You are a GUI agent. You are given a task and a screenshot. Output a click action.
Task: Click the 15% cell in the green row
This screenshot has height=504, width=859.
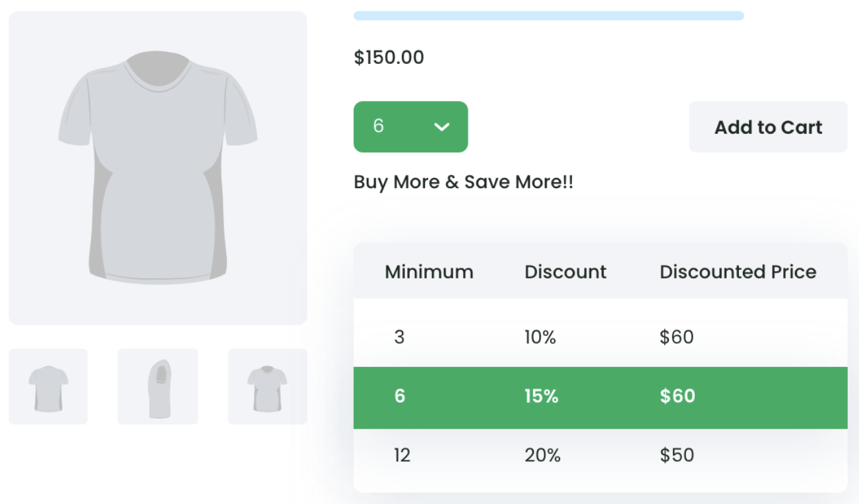pyautogui.click(x=541, y=396)
